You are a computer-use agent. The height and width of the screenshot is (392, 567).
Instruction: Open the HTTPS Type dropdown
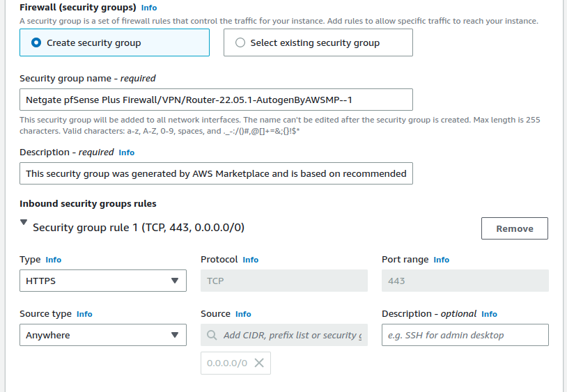tap(102, 281)
